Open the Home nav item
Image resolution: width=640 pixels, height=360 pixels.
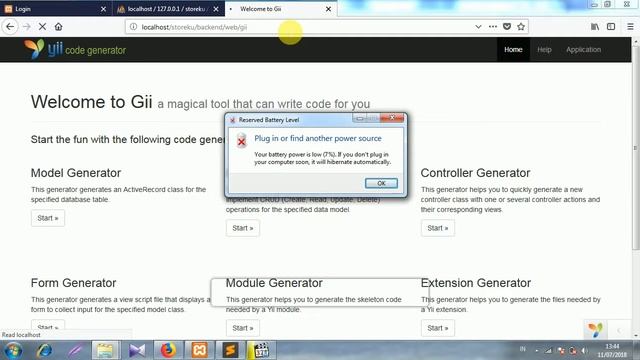[x=513, y=49]
